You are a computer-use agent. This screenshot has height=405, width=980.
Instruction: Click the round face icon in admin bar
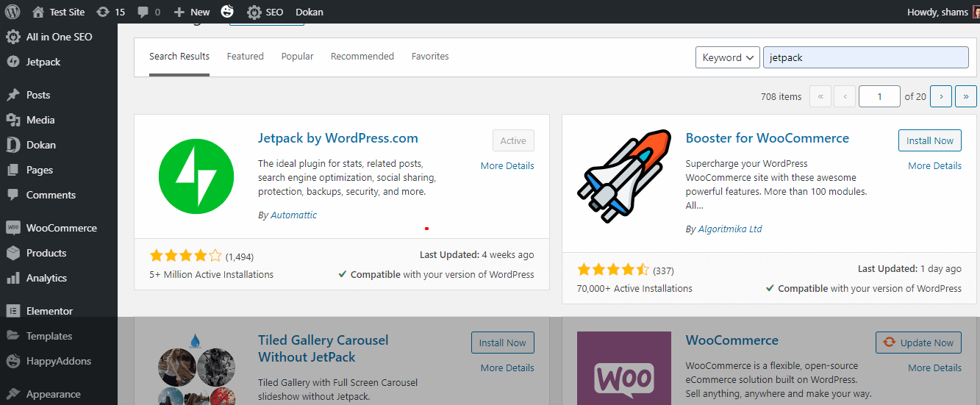click(228, 12)
